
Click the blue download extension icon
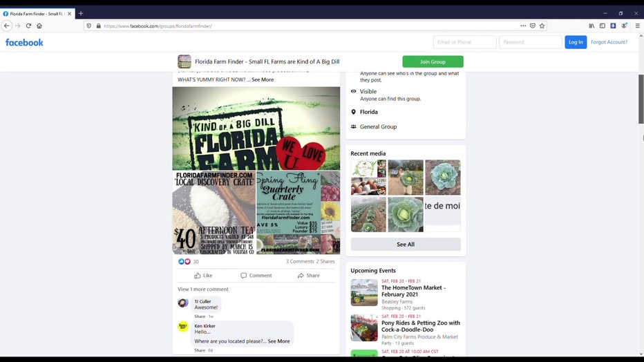point(613,26)
